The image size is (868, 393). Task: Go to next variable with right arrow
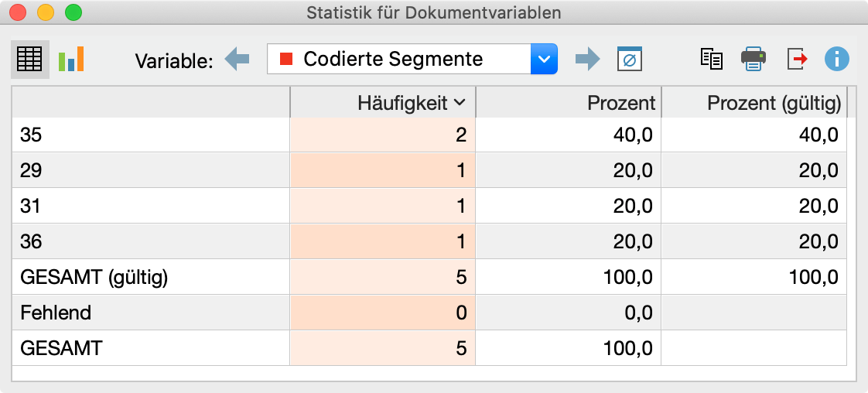click(x=587, y=59)
